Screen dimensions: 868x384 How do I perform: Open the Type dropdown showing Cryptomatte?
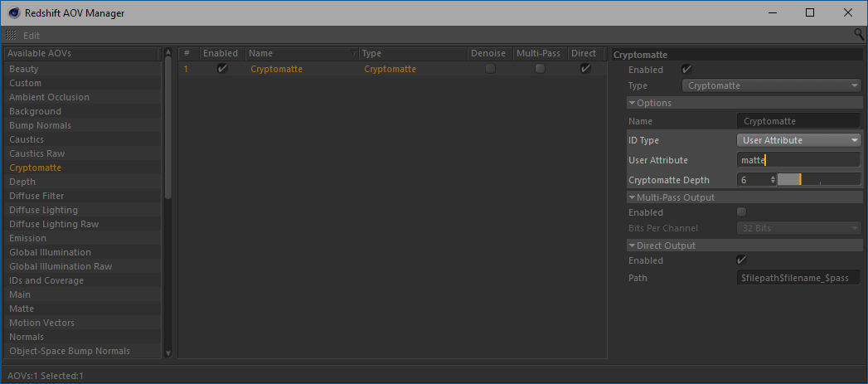772,85
